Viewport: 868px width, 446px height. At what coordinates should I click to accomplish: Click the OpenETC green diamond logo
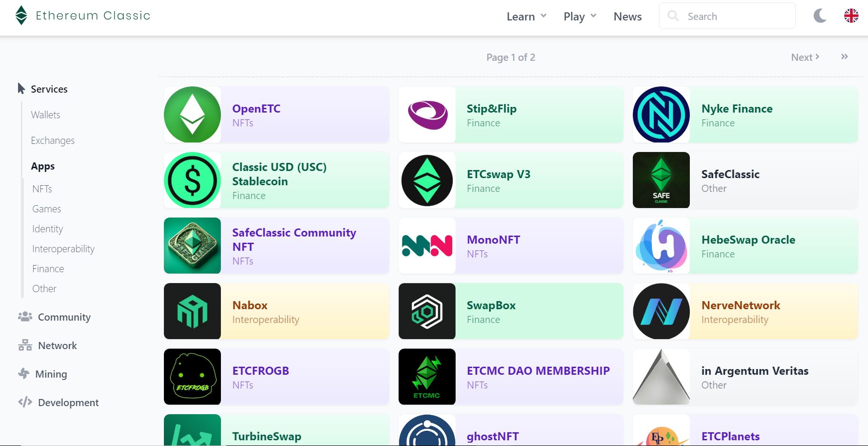click(x=192, y=114)
